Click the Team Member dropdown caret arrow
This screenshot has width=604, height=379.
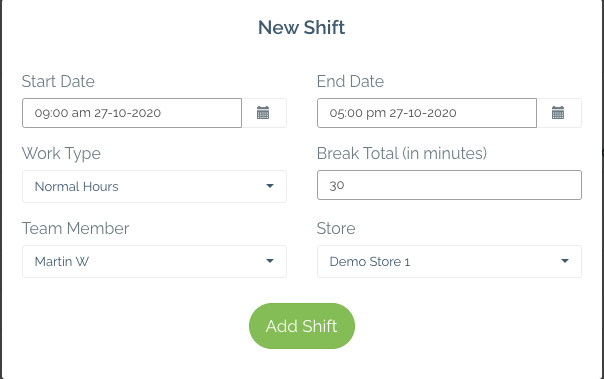coord(270,261)
